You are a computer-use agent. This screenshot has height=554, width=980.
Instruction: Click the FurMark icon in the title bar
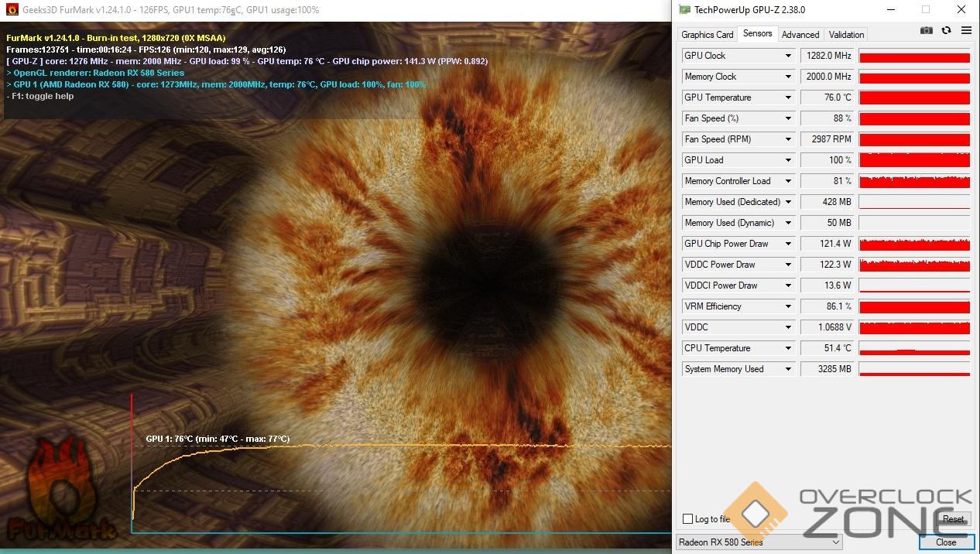[x=12, y=10]
